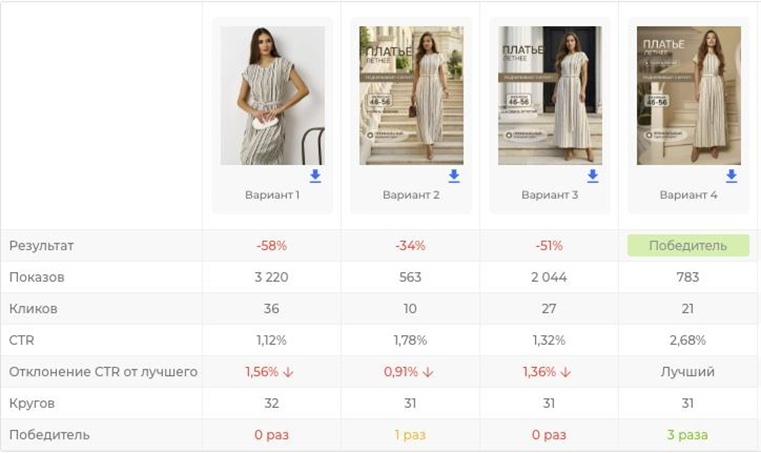Click the 3 220 impressions value
The image size is (761, 453).
(x=272, y=277)
